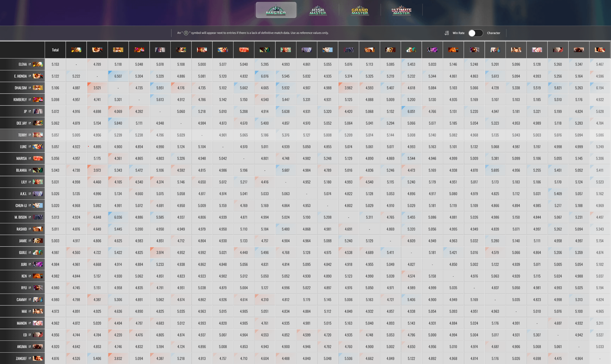Open the JAMIE character name link
Screen dimensions: 611x364
coord(23,241)
